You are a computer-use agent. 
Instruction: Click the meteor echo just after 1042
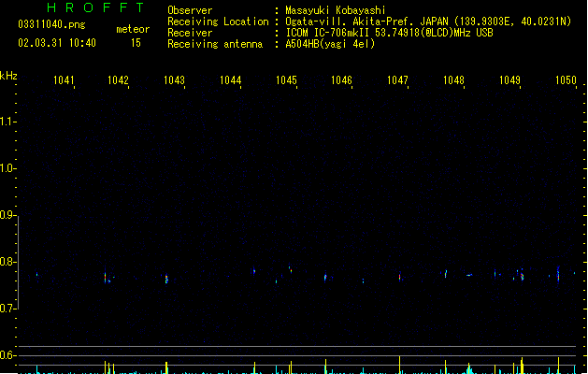click(106, 278)
